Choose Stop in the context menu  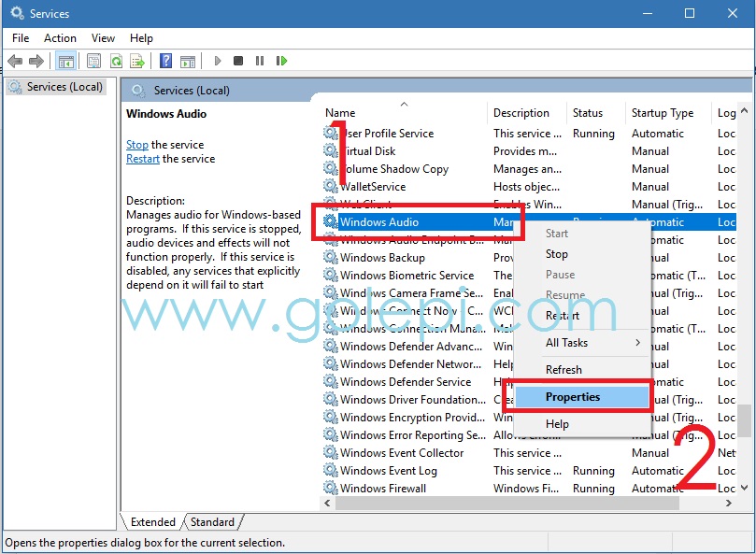582,253
